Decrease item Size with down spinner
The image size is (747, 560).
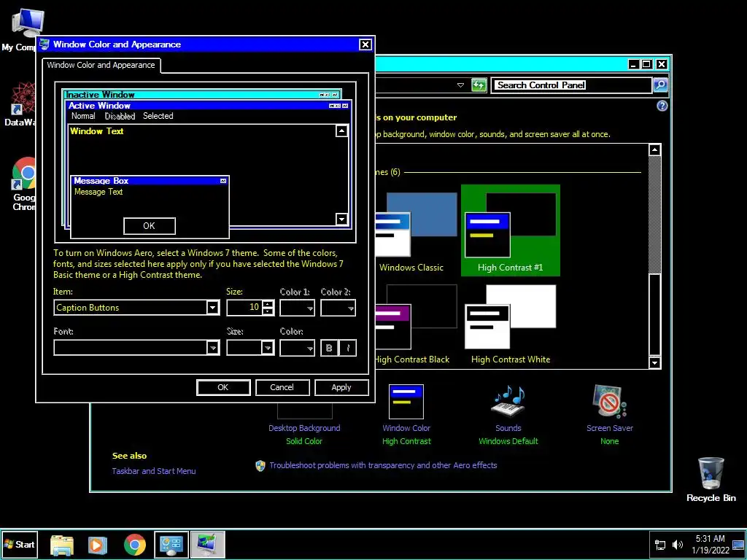point(268,311)
